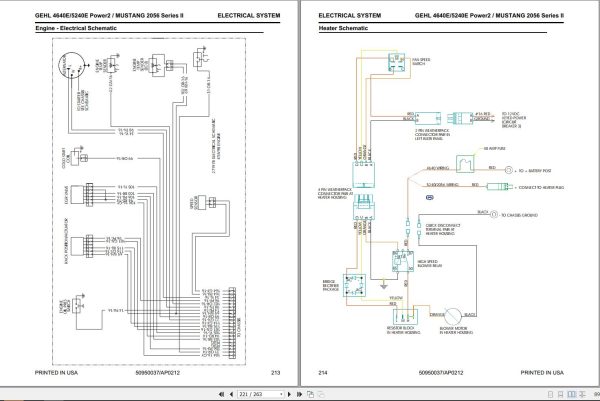This screenshot has width=600, height=401.
Task: Switch to single page view
Action: 550,394
